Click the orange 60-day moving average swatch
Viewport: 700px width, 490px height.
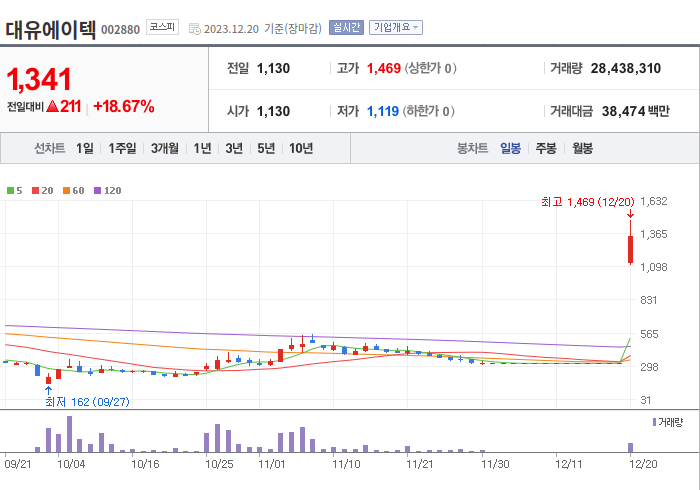coord(67,191)
